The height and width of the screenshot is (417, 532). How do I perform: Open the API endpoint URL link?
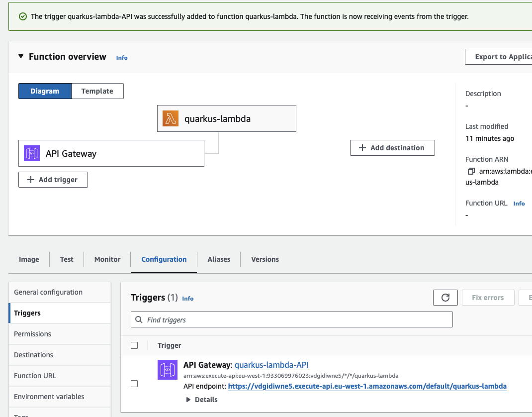(367, 386)
